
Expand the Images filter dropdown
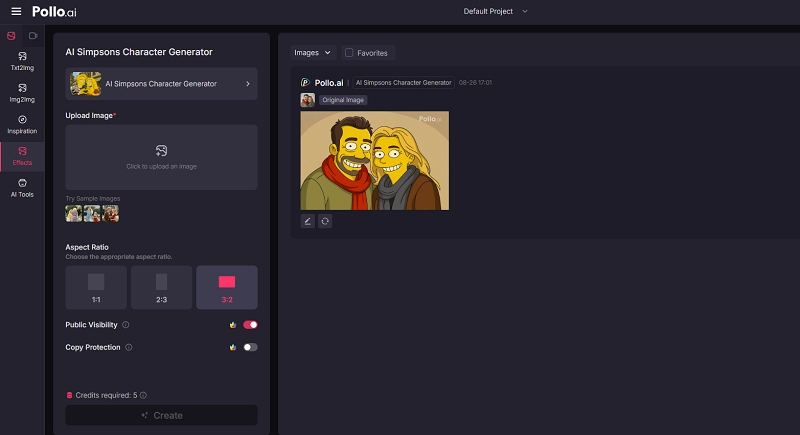pyautogui.click(x=312, y=52)
